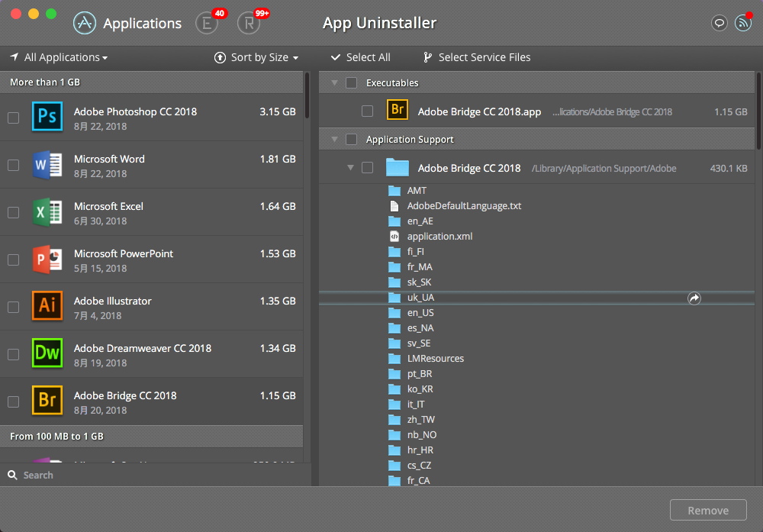Click the Br icon beside Adobe Bridge CC 2018.app
763x532 pixels.
tap(398, 110)
